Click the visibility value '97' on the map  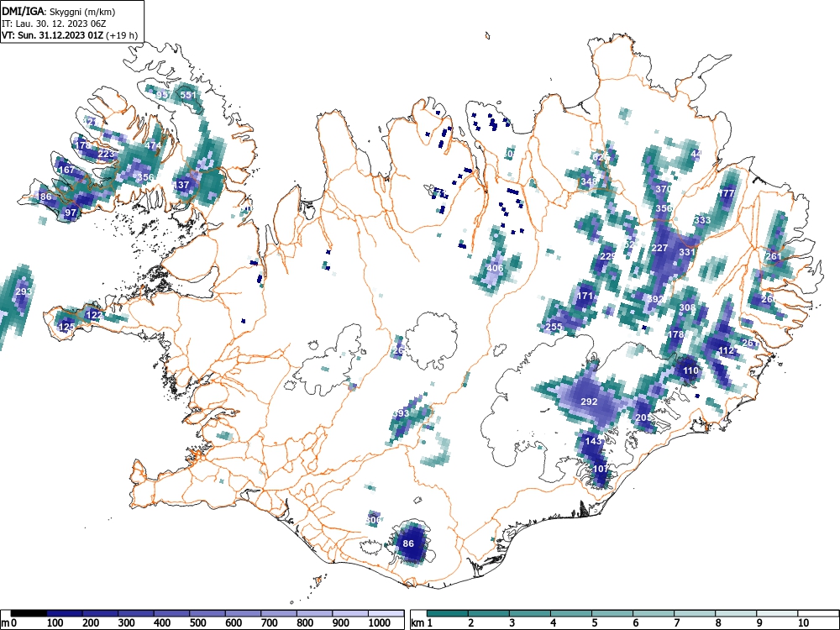coord(71,213)
